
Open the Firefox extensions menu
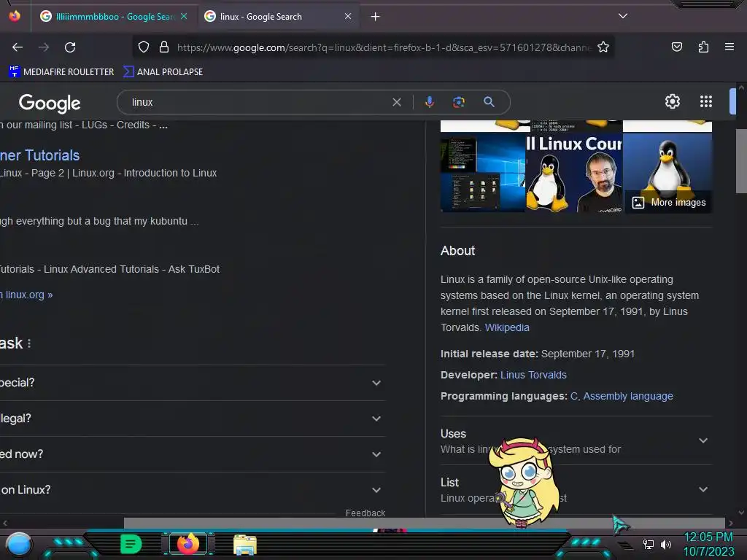coord(703,47)
